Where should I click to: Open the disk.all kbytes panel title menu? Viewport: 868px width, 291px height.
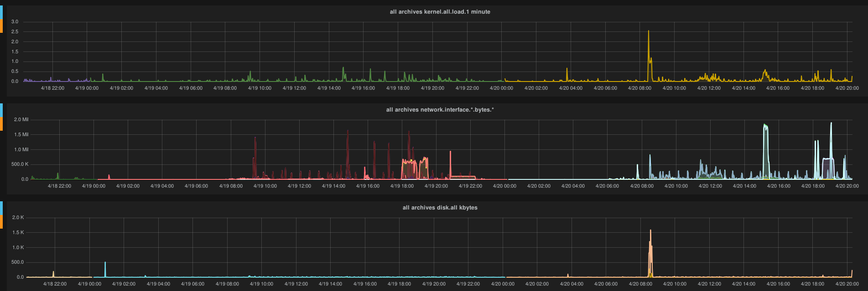(x=440, y=208)
